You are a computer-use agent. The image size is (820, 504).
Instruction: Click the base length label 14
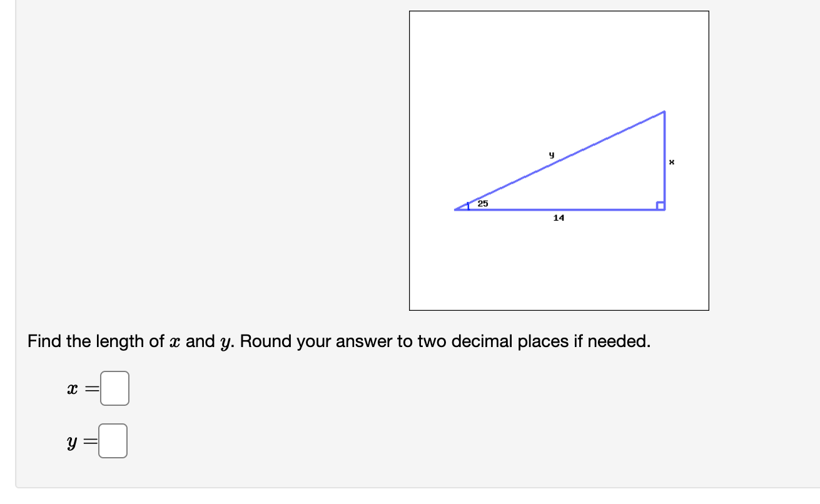point(558,218)
